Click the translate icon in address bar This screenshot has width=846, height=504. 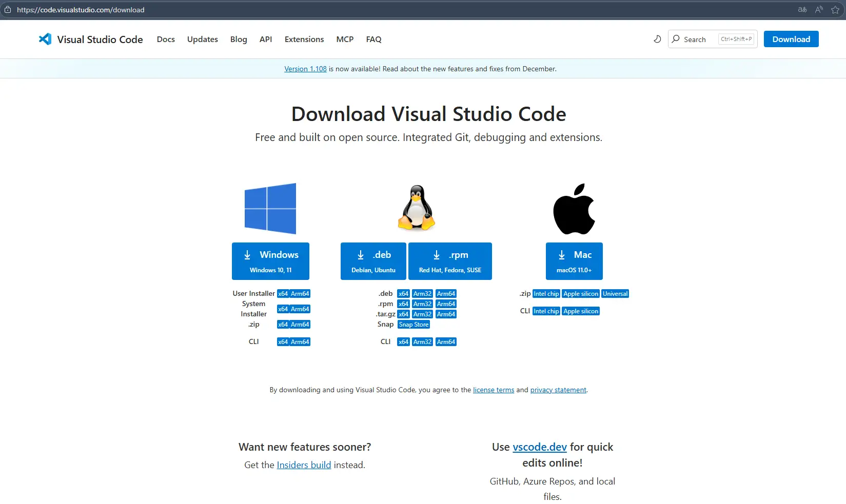pyautogui.click(x=801, y=9)
